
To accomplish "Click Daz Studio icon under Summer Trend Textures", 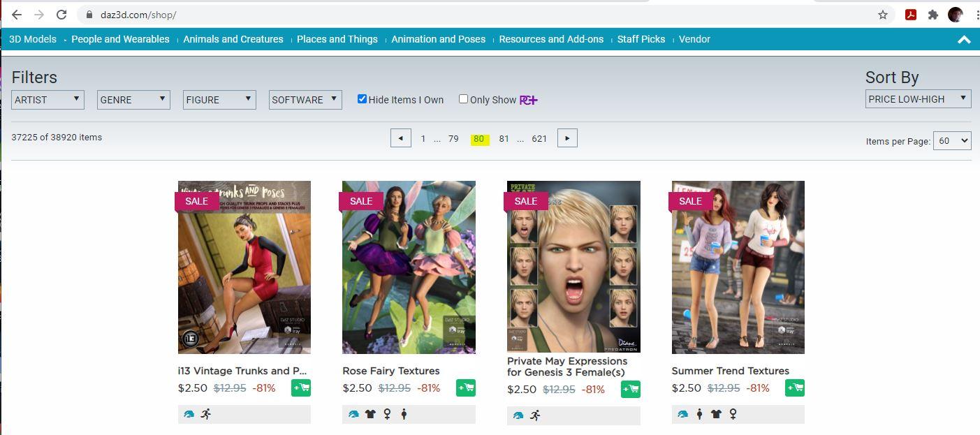I will (x=682, y=414).
